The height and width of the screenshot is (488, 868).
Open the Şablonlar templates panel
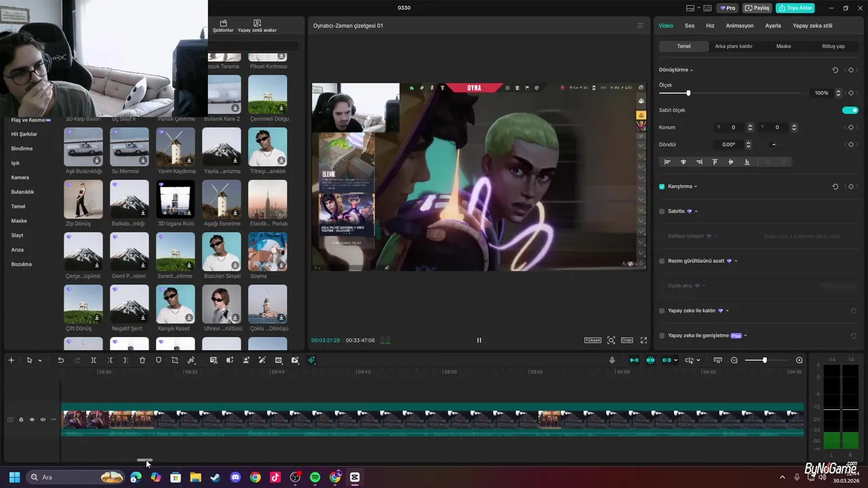223,26
